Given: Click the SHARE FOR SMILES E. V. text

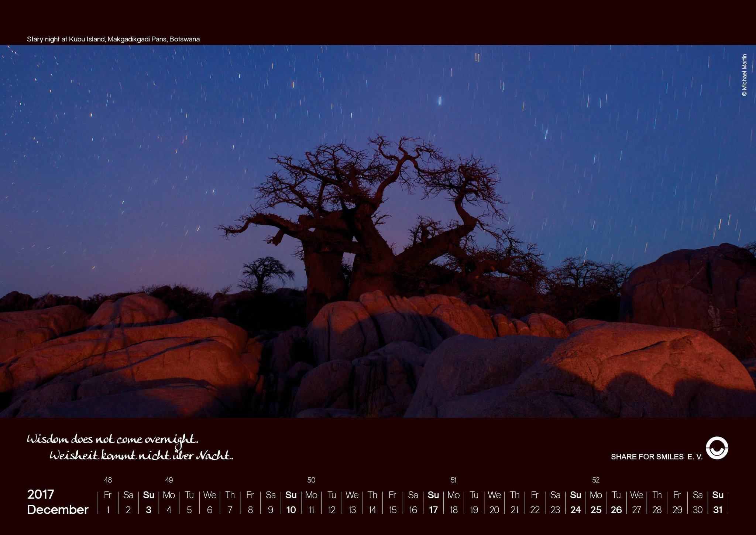Looking at the screenshot, I should (656, 457).
